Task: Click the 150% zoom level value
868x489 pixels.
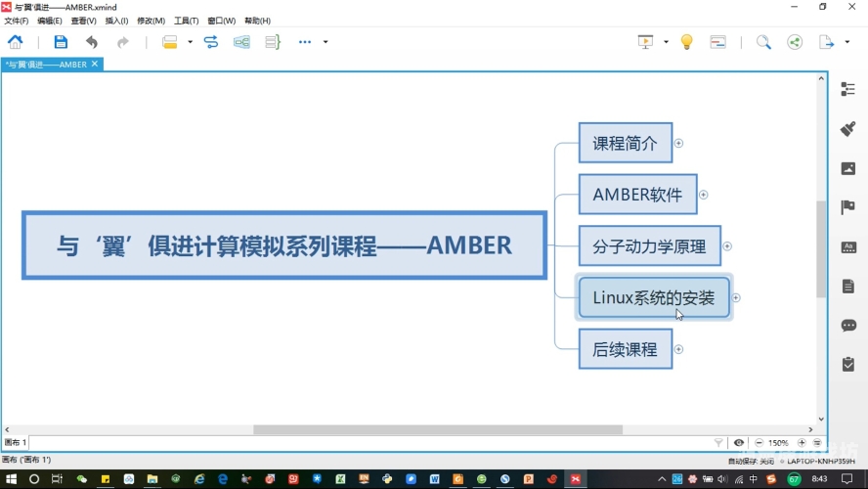Action: tap(778, 443)
